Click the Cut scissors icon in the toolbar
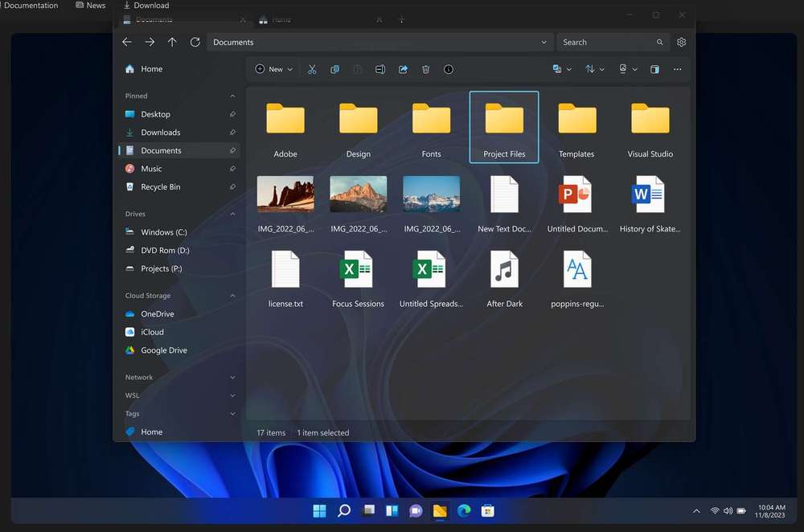The width and height of the screenshot is (804, 532). tap(312, 69)
